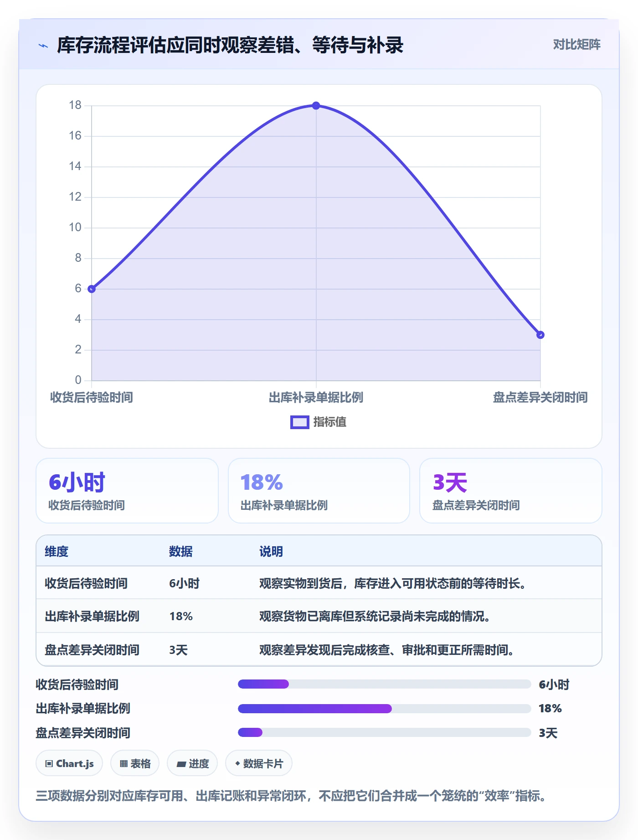Viewport: 638px width, 840px height.
Task: Click the progress value label 18%
Action: pyautogui.click(x=550, y=709)
